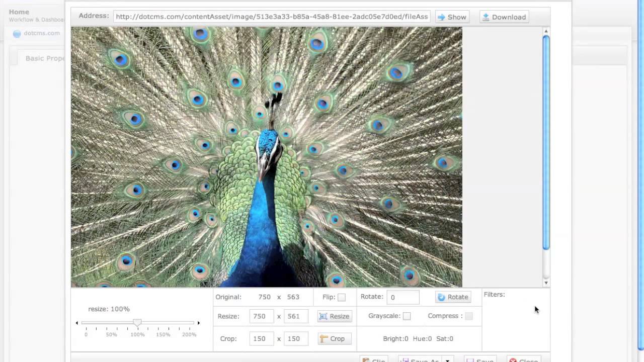Viewport: 644px width, 362px height.
Task: Click the Resize height field showing 561
Action: (296, 316)
